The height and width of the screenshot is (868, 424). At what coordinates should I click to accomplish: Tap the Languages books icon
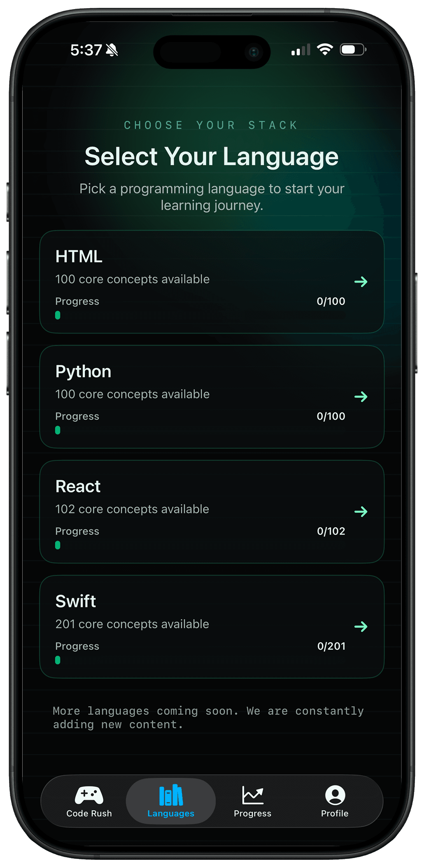click(171, 795)
